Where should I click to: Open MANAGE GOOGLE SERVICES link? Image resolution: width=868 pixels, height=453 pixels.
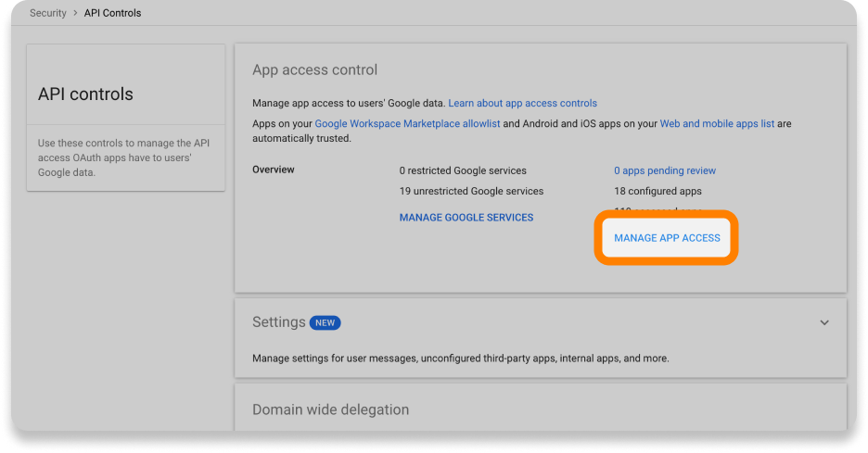tap(466, 218)
